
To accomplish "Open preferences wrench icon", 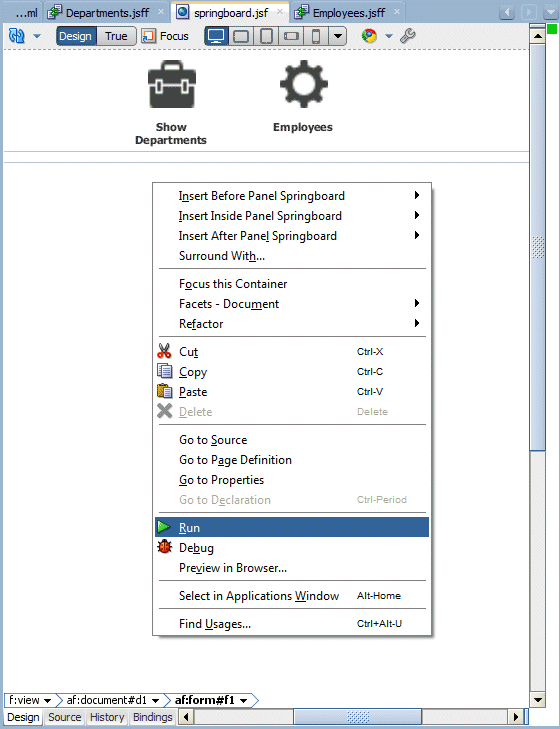I will [x=407, y=36].
